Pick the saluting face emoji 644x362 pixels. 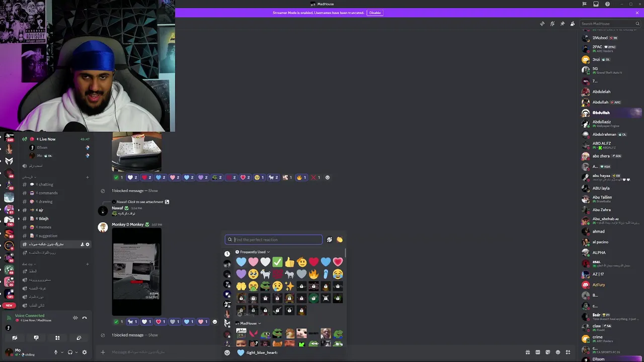coord(301,262)
